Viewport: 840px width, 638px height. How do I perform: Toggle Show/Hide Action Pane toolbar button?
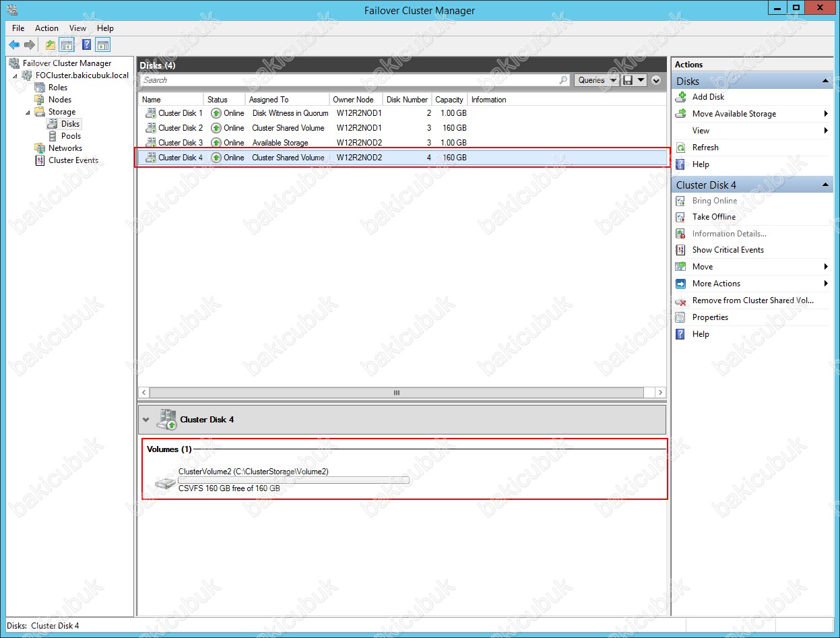pos(102,45)
